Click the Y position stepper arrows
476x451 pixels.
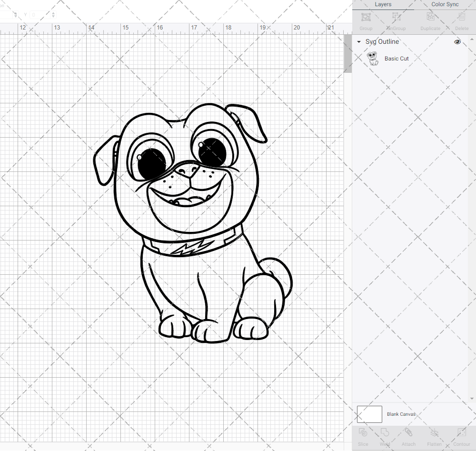click(x=53, y=15)
